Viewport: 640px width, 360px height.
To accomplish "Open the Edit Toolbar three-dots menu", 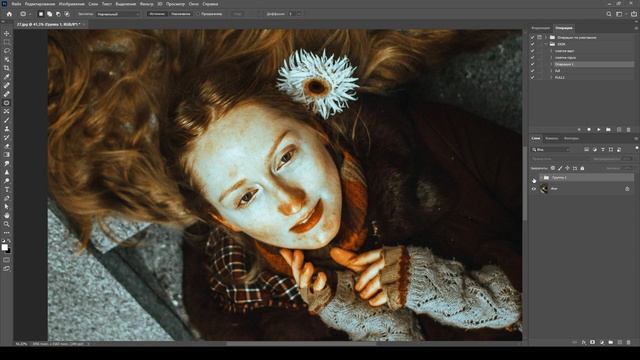I will pyautogui.click(x=7, y=233).
